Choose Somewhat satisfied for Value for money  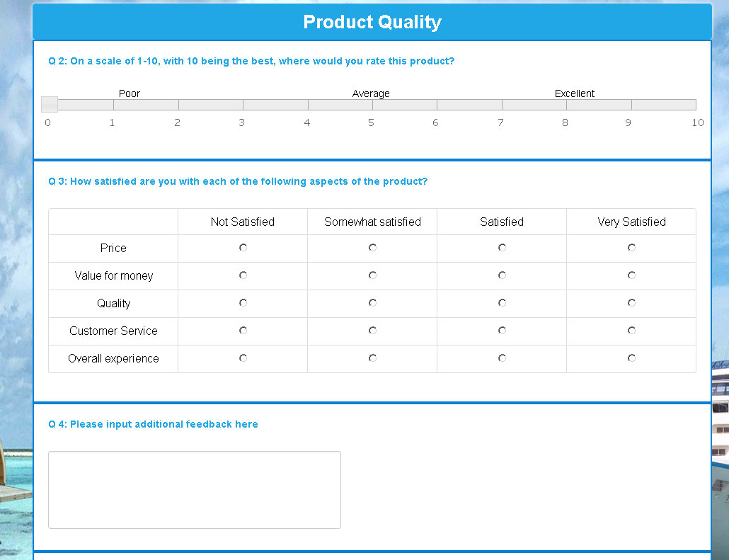(x=372, y=275)
